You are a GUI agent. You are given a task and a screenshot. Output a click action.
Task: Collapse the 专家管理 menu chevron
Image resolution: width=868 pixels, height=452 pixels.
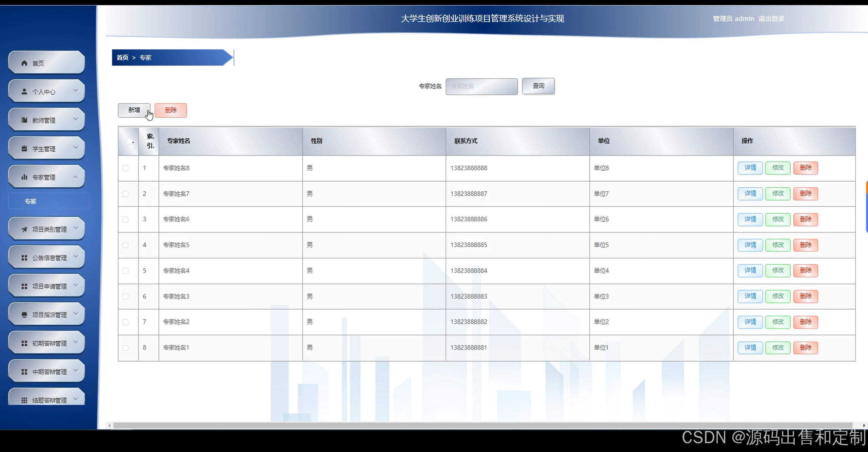pos(76,177)
